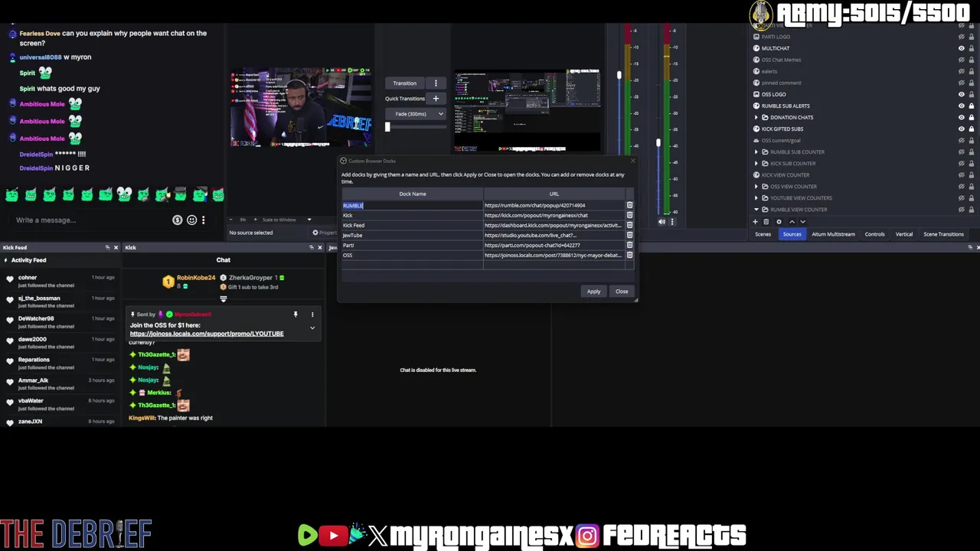Select the Sources tab
The width and height of the screenshot is (980, 551).
(792, 234)
